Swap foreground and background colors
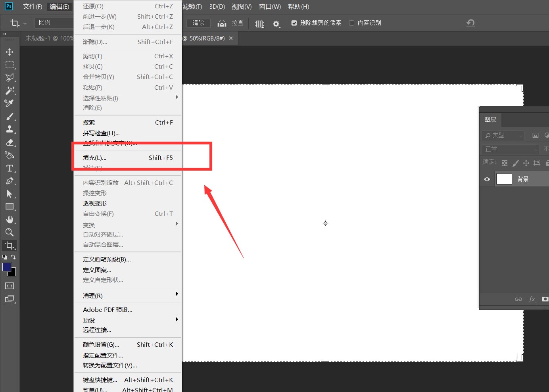Image resolution: width=549 pixels, height=392 pixels. click(x=13, y=257)
